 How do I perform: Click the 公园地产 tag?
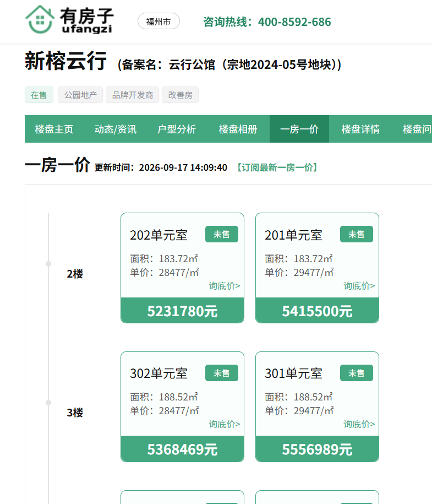pos(80,95)
